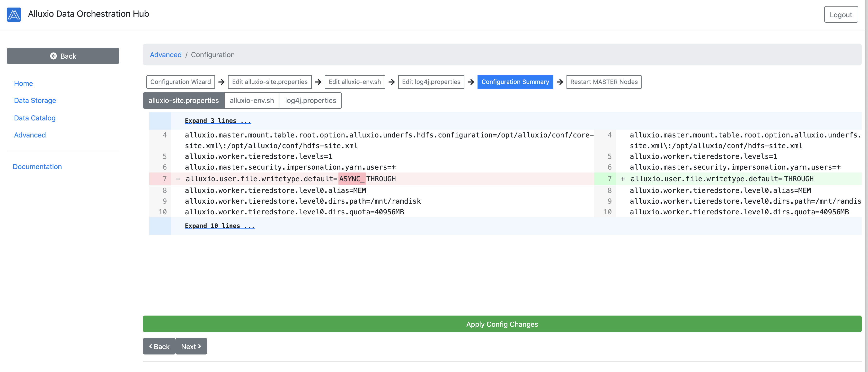868x372 pixels.
Task: Go to the Configuration Wizard step
Action: 181,82
